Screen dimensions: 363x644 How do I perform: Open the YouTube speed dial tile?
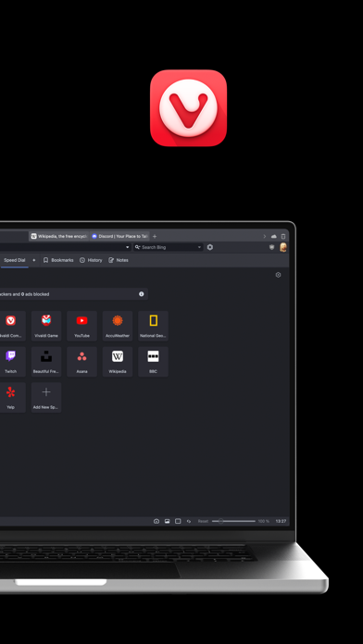click(81, 326)
